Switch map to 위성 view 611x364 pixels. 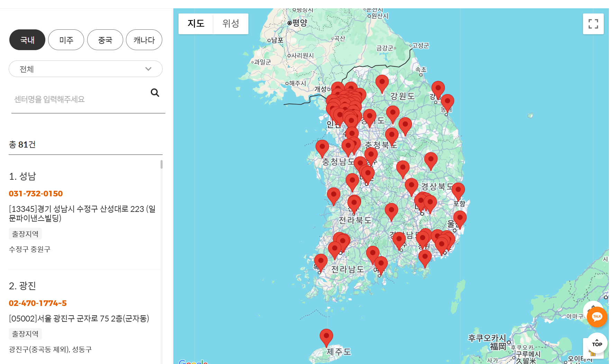tap(231, 24)
